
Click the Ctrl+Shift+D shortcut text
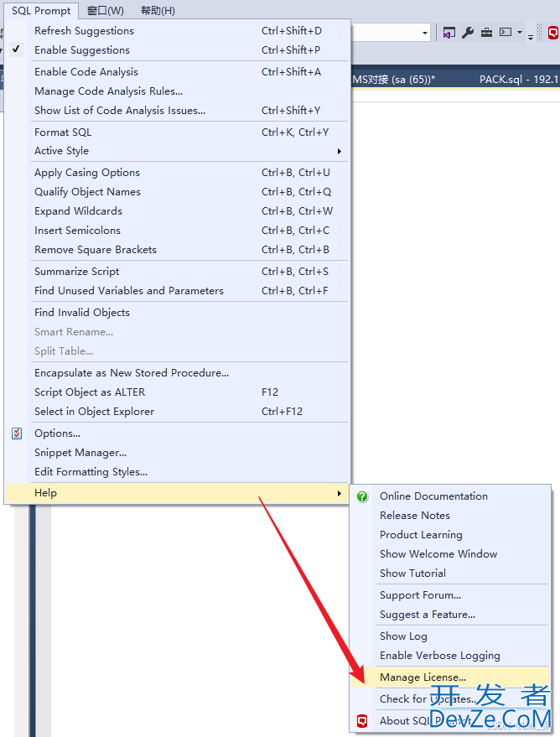[x=292, y=31]
